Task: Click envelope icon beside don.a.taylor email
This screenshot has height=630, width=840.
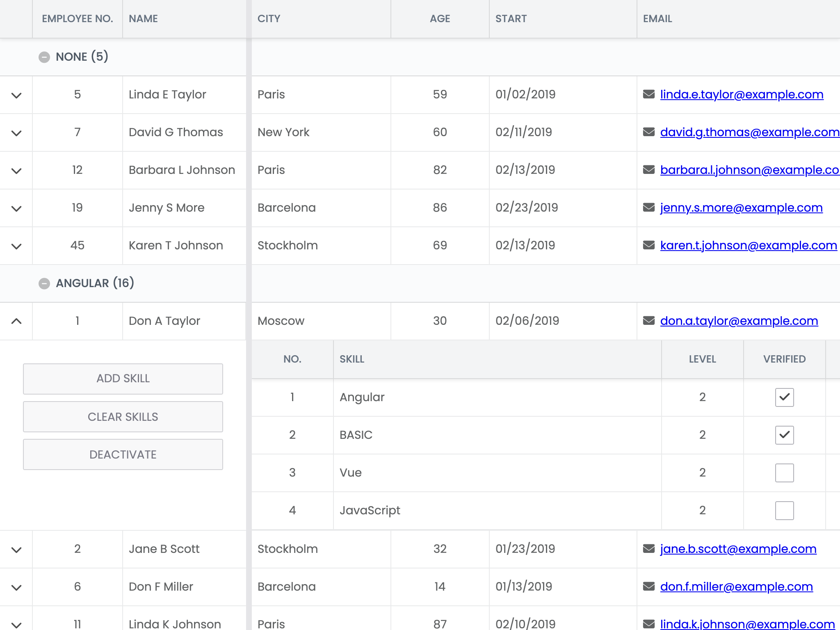Action: coord(648,321)
